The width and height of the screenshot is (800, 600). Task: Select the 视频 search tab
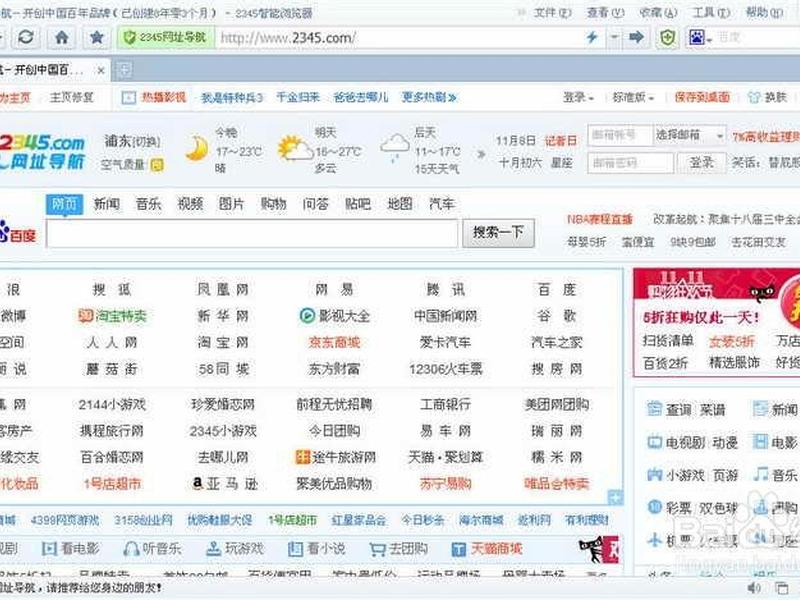pyautogui.click(x=190, y=204)
